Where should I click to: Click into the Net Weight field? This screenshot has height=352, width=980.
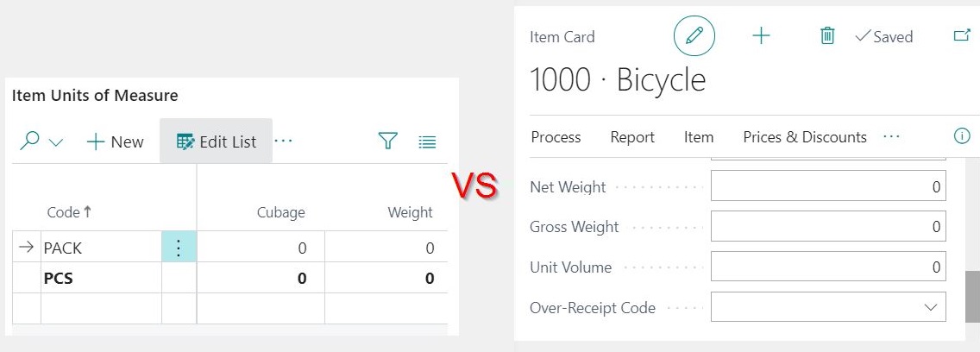828,186
